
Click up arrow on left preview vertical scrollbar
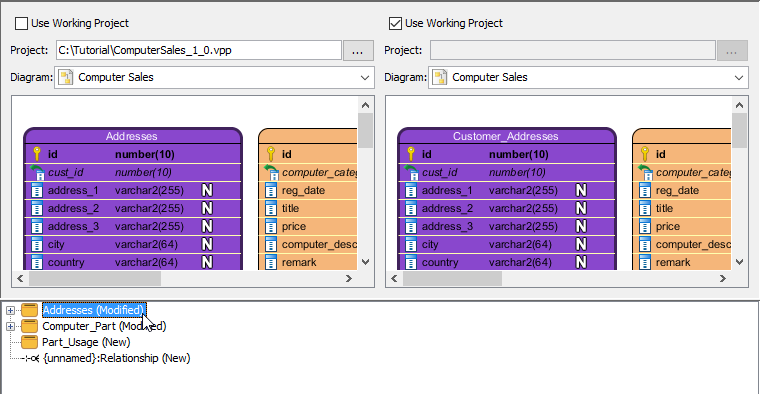[x=365, y=105]
